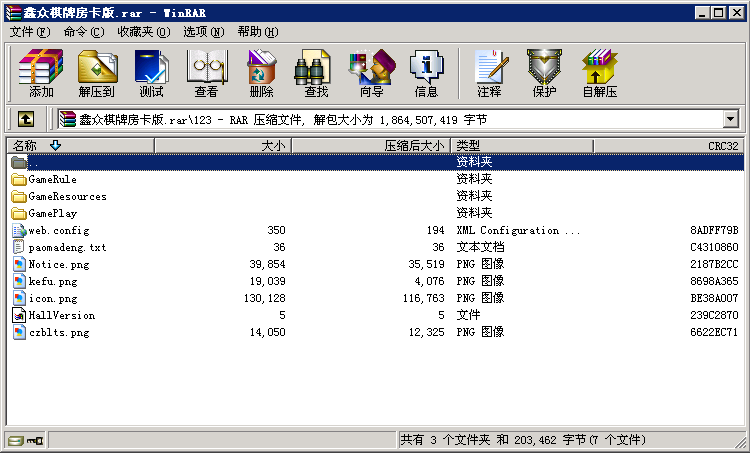Show archive Info (信息) icon
750x453 pixels.
pyautogui.click(x=426, y=73)
